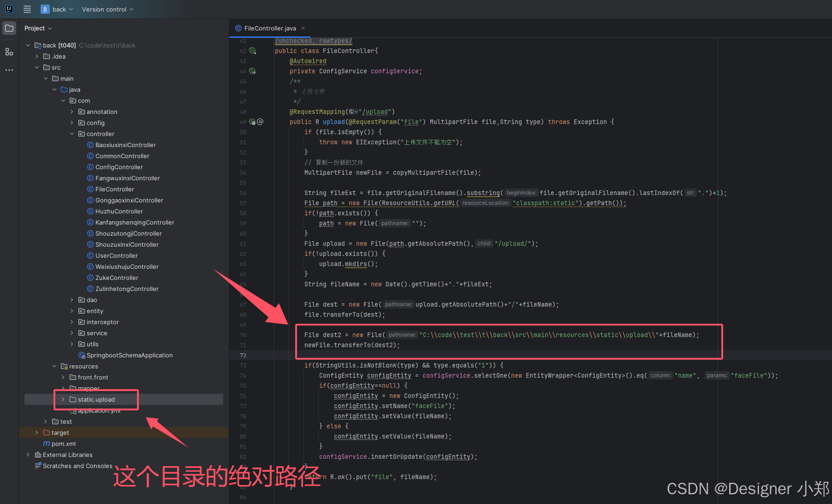Click the "/upload" mapping URL link
Screen dimensions: 832x504
(375, 112)
